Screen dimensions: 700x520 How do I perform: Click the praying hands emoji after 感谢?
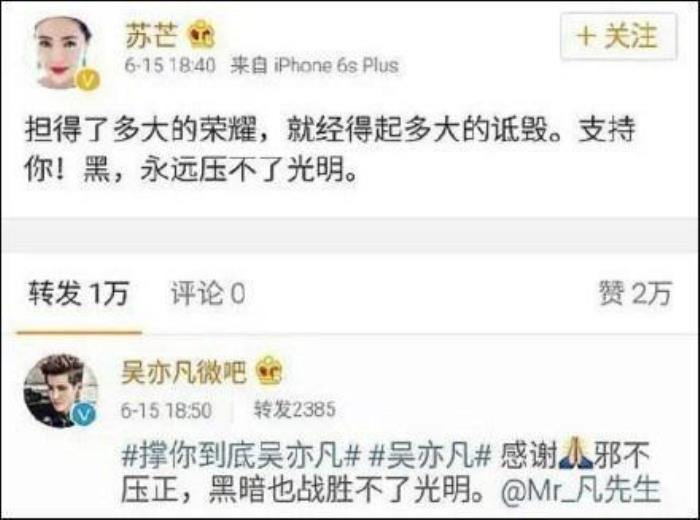click(x=576, y=454)
